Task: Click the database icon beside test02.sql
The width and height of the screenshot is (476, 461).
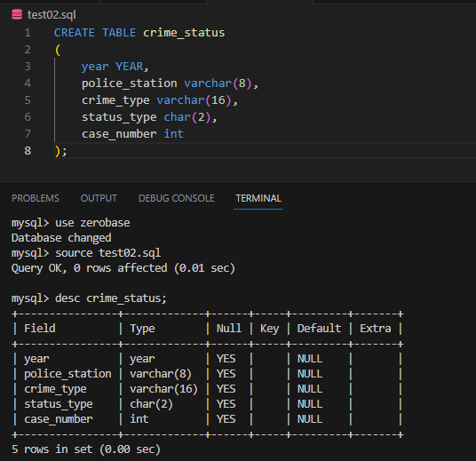Action: tap(17, 14)
